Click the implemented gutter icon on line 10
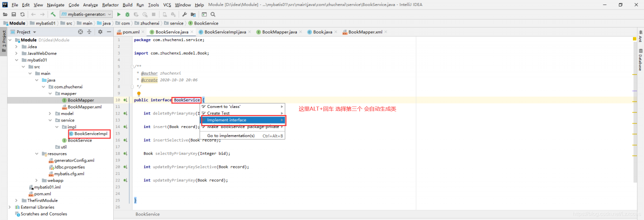Image resolution: width=644 pixels, height=220 pixels. coord(125,100)
